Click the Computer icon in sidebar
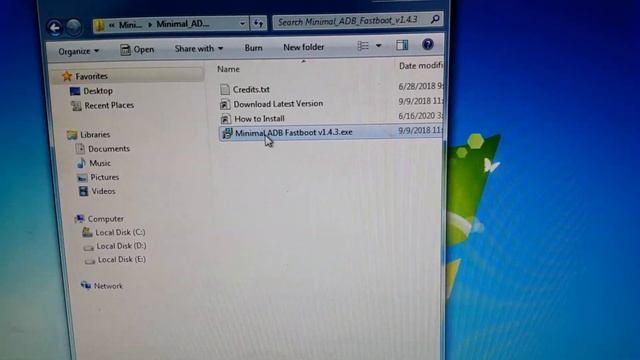The height and width of the screenshot is (360, 640). point(80,219)
